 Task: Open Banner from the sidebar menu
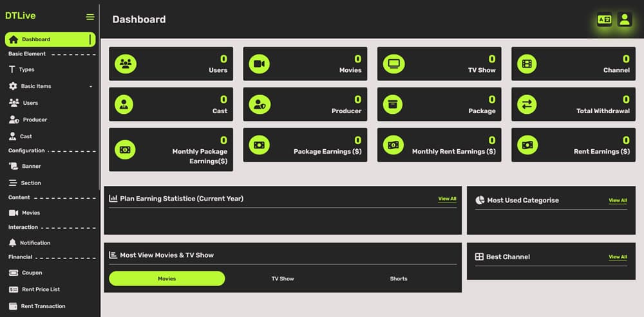pyautogui.click(x=31, y=167)
